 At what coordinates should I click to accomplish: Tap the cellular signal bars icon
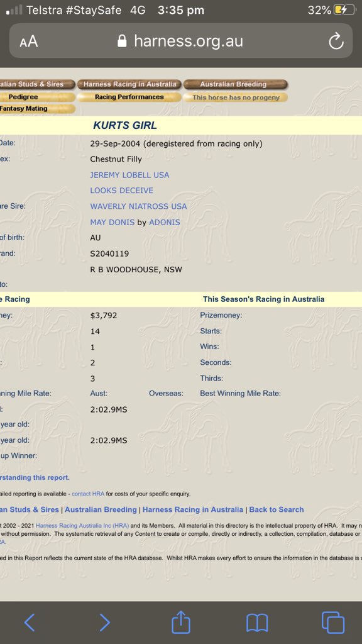(14, 10)
